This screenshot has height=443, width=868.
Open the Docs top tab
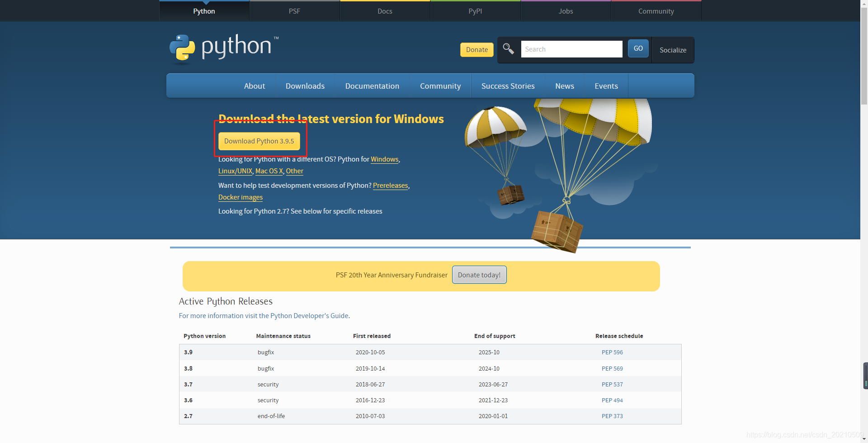pos(385,11)
